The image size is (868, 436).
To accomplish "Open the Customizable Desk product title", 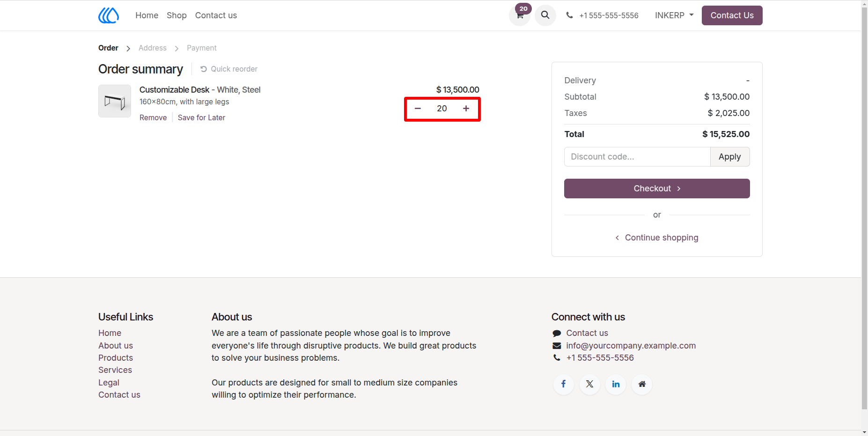I will pos(200,90).
